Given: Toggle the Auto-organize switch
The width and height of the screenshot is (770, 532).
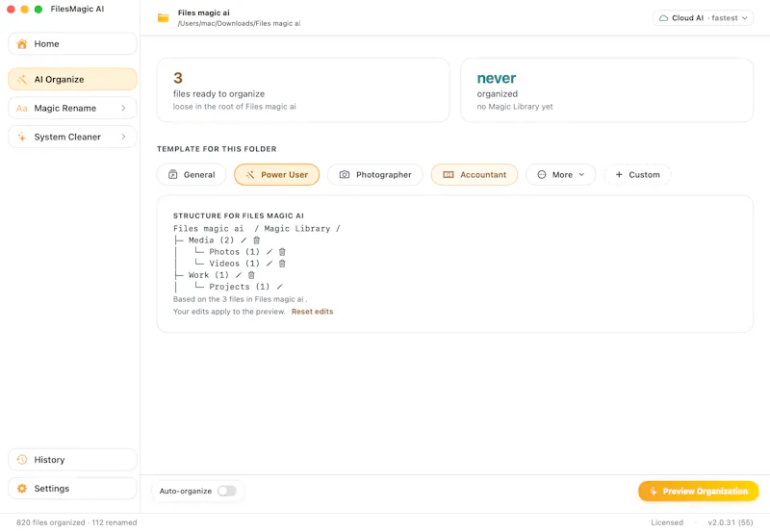Looking at the screenshot, I should [x=227, y=491].
